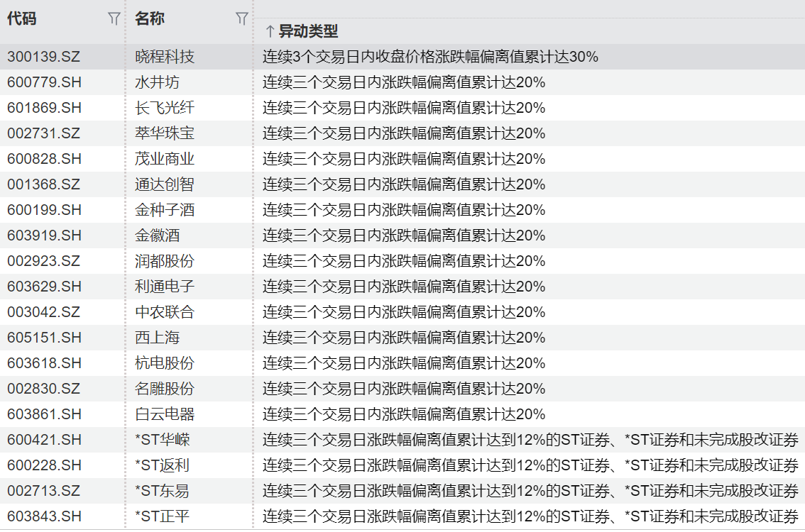Viewport: 805px width, 532px height.
Task: Select stock code 605151.SH
Action: pyautogui.click(x=44, y=338)
